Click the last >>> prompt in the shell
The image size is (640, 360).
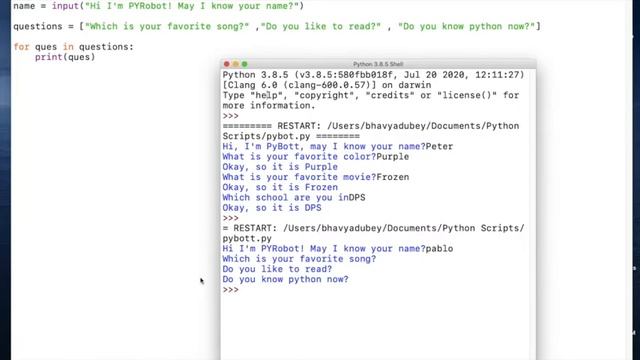(x=231, y=290)
